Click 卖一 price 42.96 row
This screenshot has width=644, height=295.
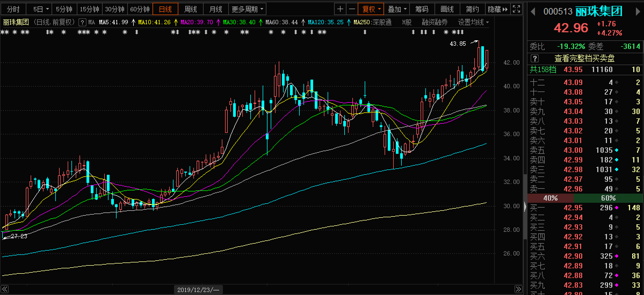pyautogui.click(x=585, y=189)
